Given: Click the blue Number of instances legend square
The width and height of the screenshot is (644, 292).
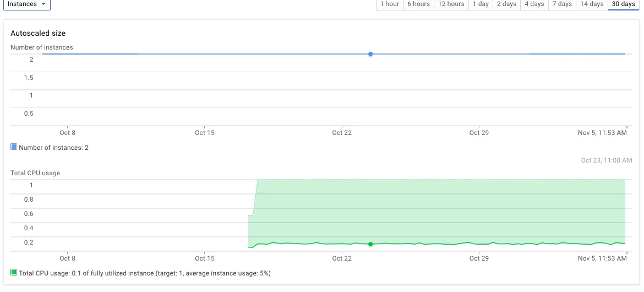Looking at the screenshot, I should pos(14,147).
